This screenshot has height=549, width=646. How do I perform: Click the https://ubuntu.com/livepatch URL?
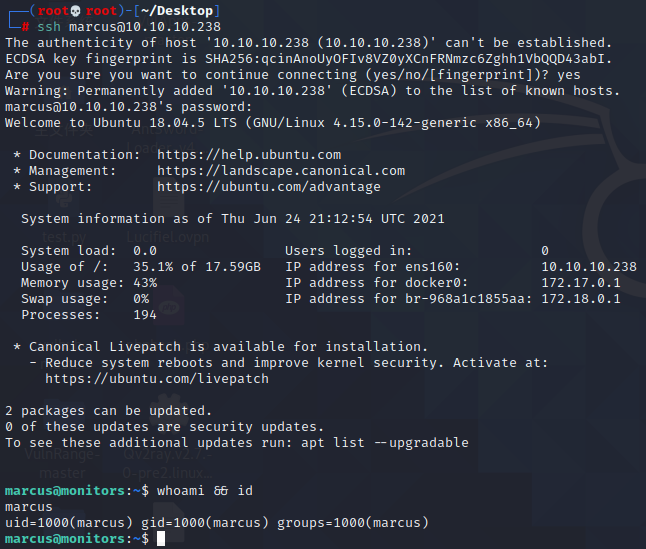click(157, 379)
